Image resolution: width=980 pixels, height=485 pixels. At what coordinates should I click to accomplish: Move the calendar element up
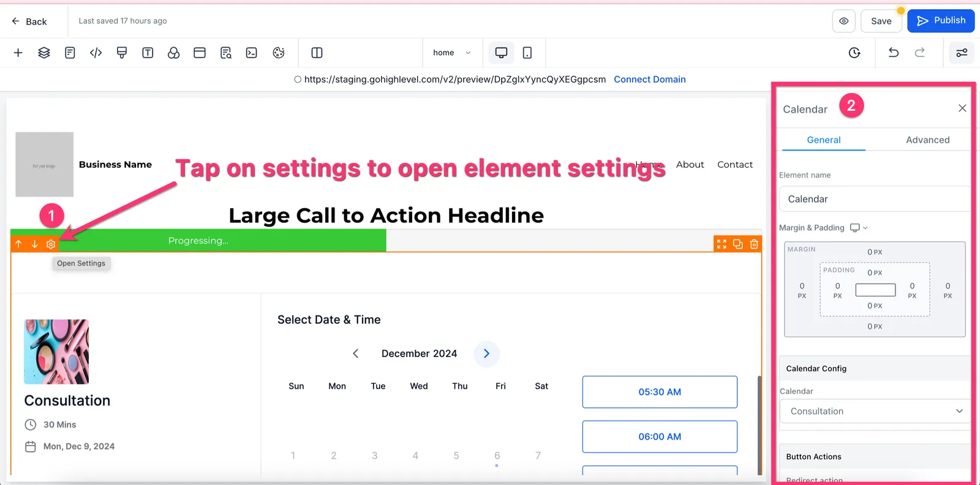(18, 244)
